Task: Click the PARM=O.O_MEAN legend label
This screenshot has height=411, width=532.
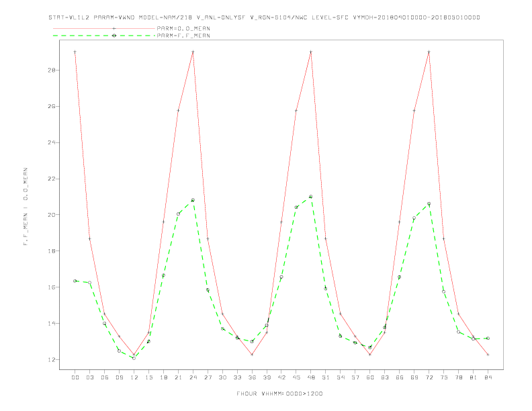Action: (183, 28)
